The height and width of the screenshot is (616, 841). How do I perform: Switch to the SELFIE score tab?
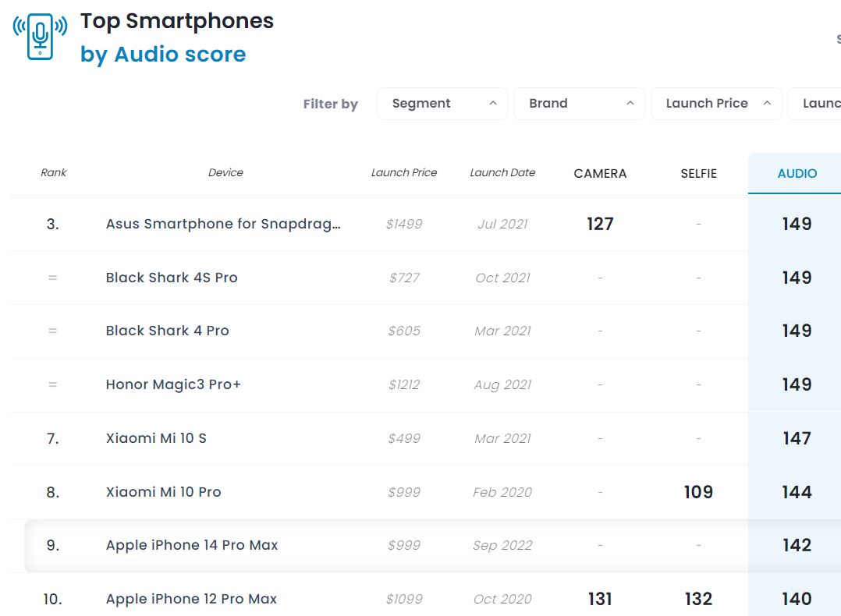tap(698, 174)
